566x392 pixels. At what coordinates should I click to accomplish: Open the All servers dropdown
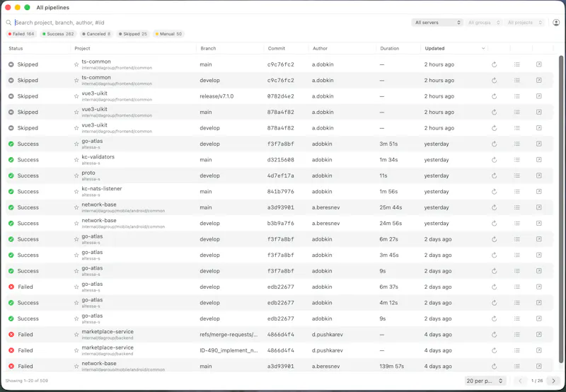click(x=437, y=23)
